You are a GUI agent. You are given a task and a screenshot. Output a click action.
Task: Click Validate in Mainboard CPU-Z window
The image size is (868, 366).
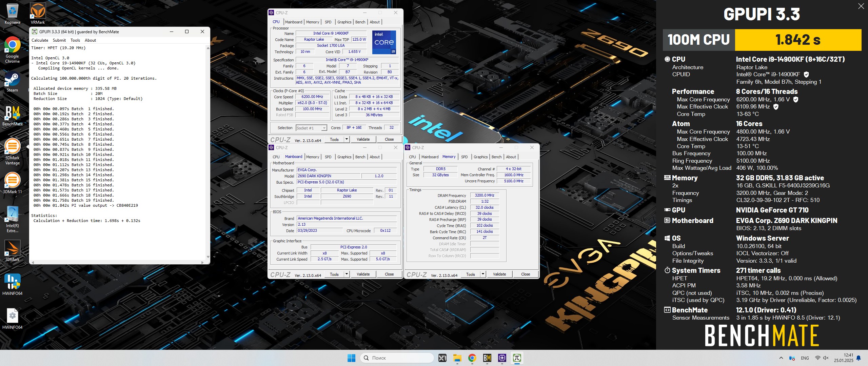click(363, 274)
